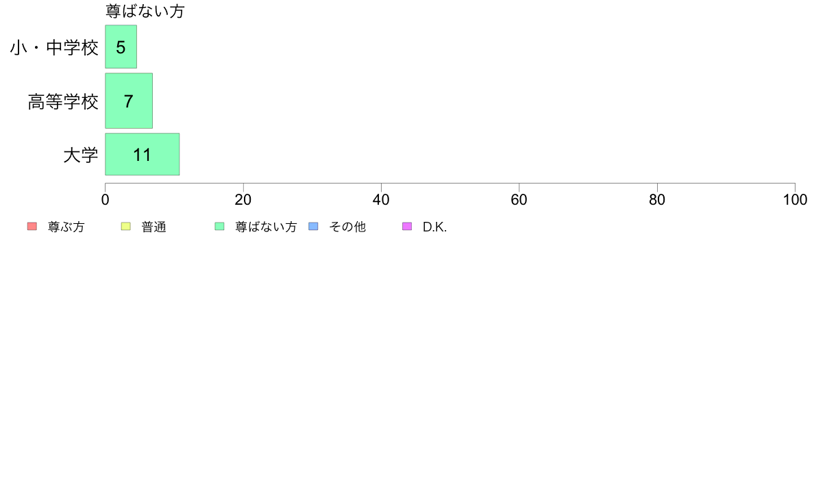Click the その他 legend text
Screen dimensions: 814x504
pyautogui.click(x=347, y=227)
